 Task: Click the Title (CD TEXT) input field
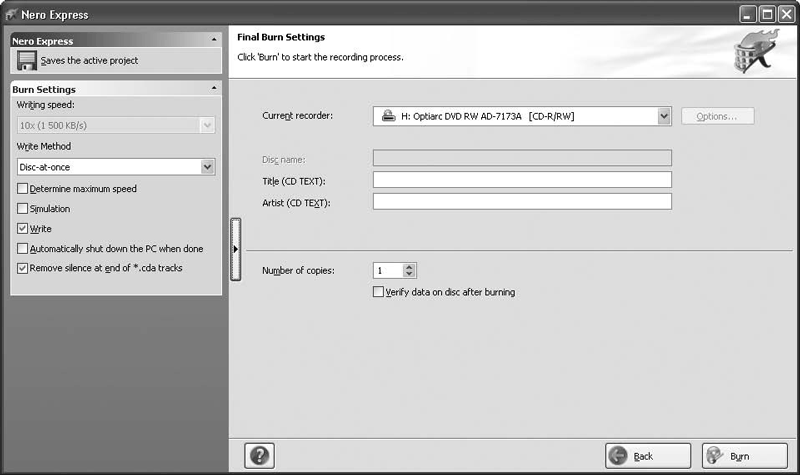pyautogui.click(x=521, y=180)
